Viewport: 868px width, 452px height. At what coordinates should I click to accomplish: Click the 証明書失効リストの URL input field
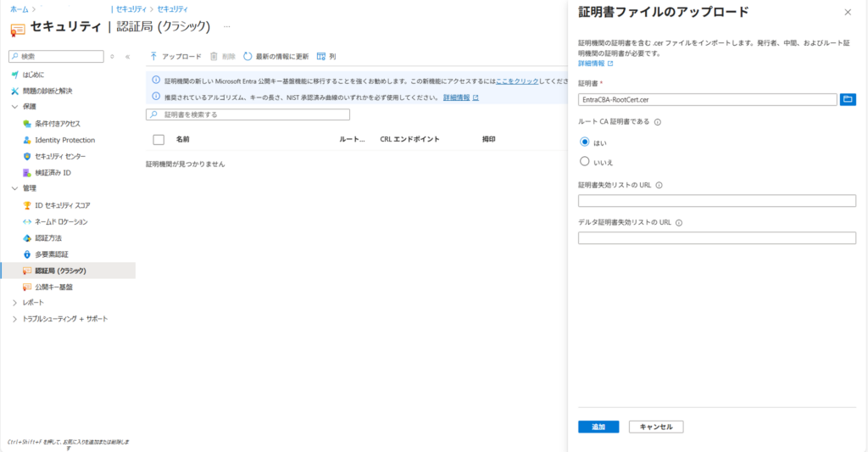click(716, 201)
